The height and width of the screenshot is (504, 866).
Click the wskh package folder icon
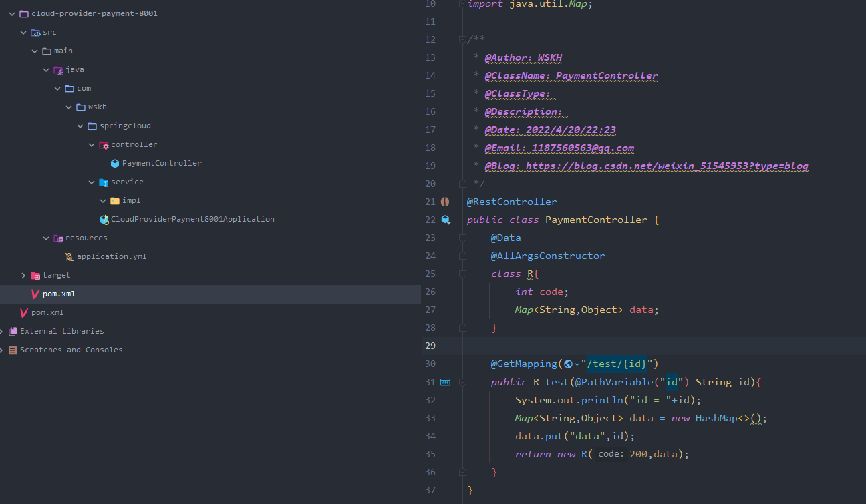click(x=81, y=107)
